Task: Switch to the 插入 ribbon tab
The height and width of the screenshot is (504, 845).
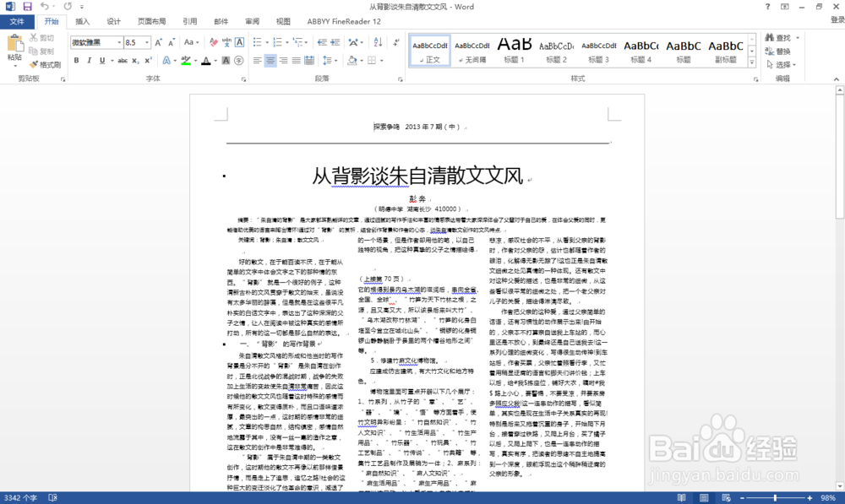Action: click(x=82, y=21)
